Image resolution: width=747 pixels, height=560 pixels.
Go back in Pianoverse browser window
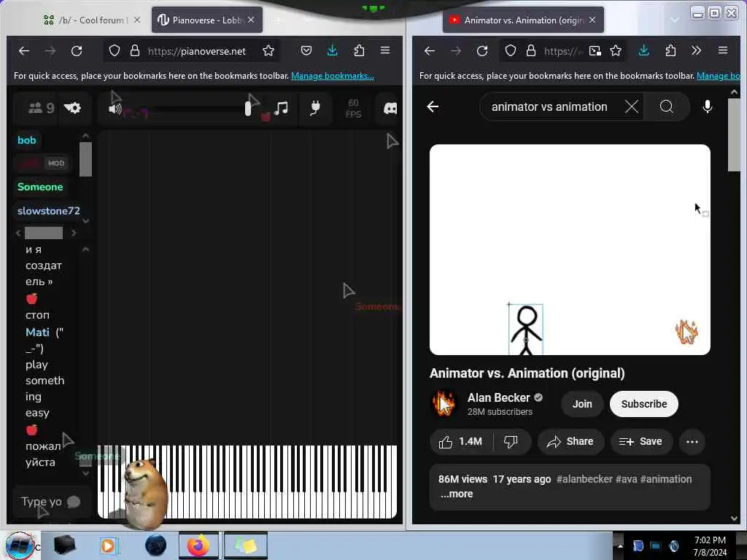click(24, 51)
